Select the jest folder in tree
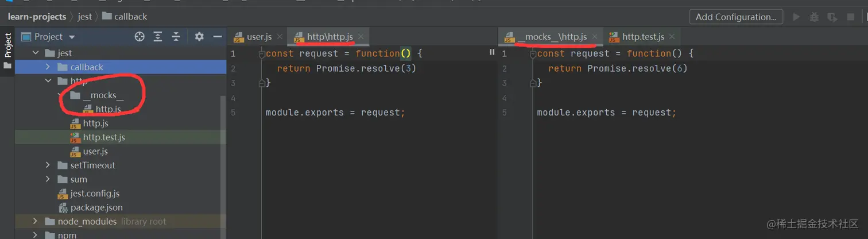The width and height of the screenshot is (868, 239). [x=65, y=53]
